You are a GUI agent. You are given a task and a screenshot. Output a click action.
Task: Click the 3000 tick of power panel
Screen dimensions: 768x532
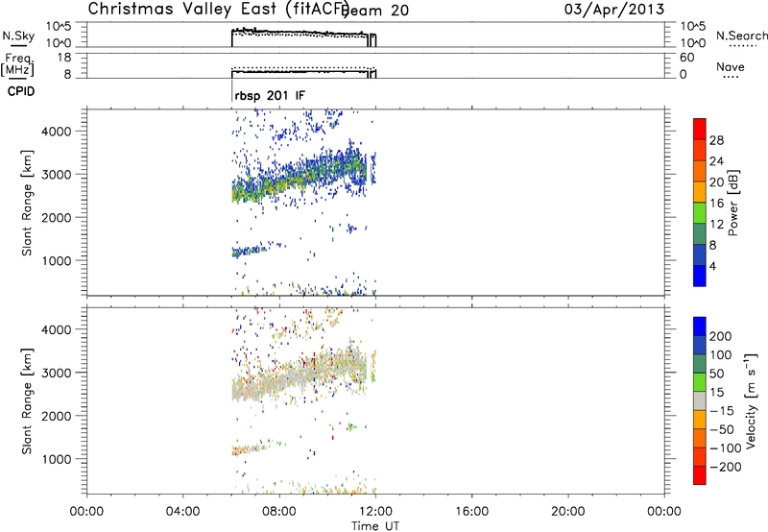57,175
